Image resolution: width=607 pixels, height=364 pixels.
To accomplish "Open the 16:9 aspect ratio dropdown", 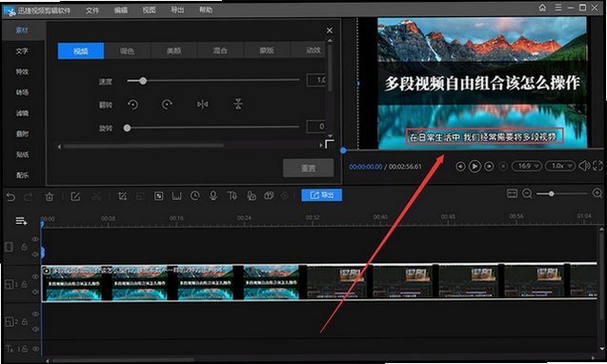I will click(526, 166).
